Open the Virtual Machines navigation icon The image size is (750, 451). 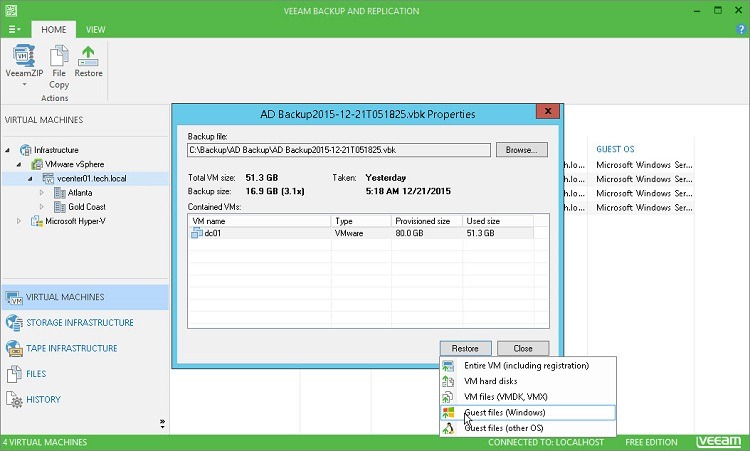pyautogui.click(x=14, y=297)
